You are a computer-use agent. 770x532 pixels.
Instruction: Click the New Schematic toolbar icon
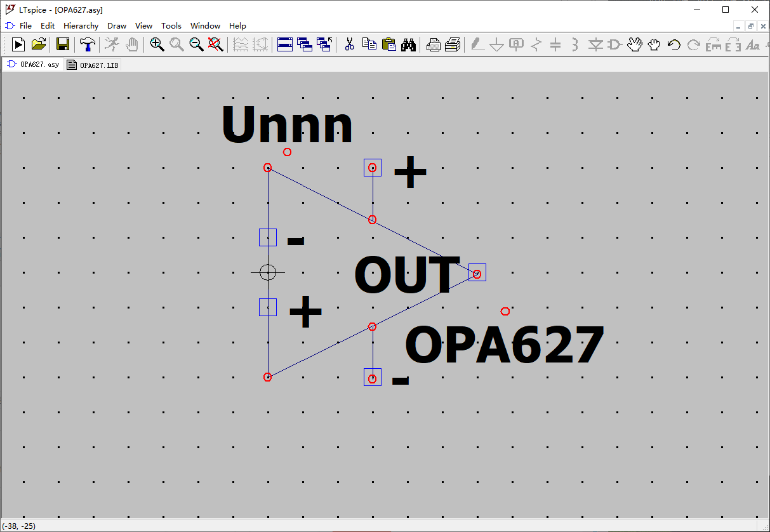18,44
